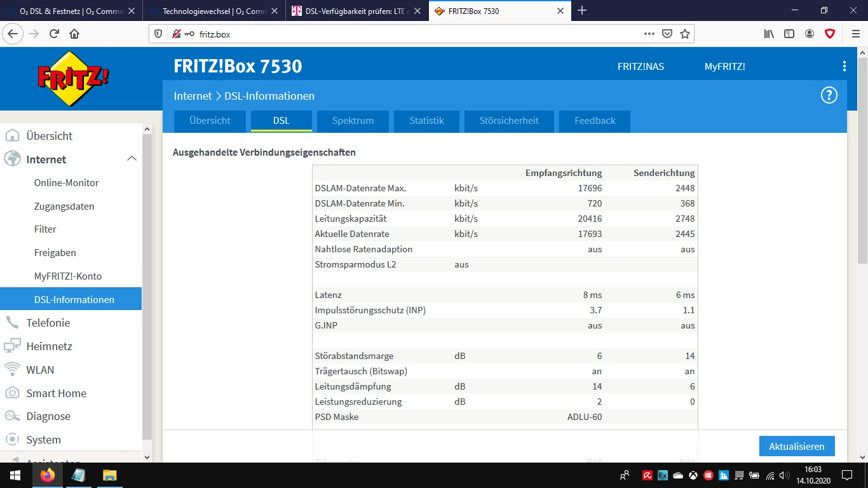Click the Firefox home button

click(74, 34)
